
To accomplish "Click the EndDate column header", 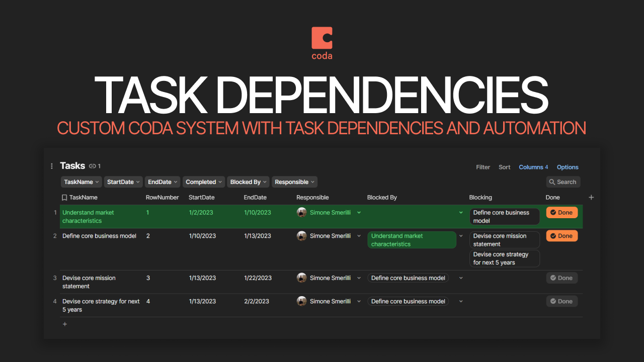I will tap(256, 198).
